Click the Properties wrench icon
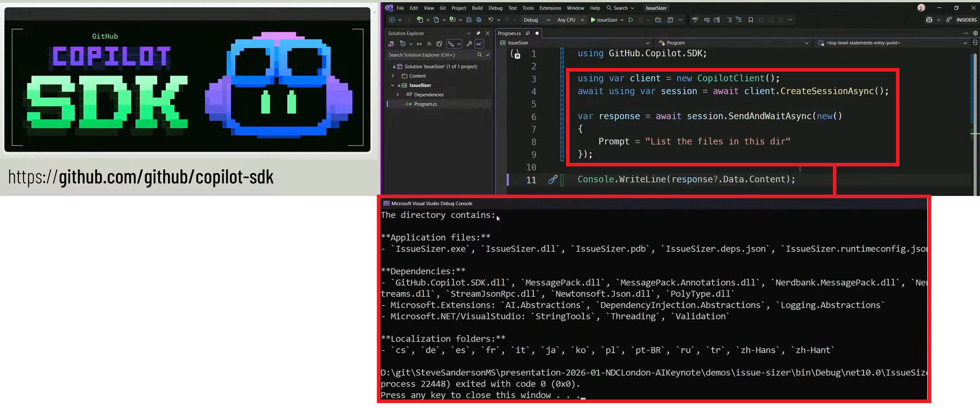The height and width of the screenshot is (408, 980). pos(469,44)
